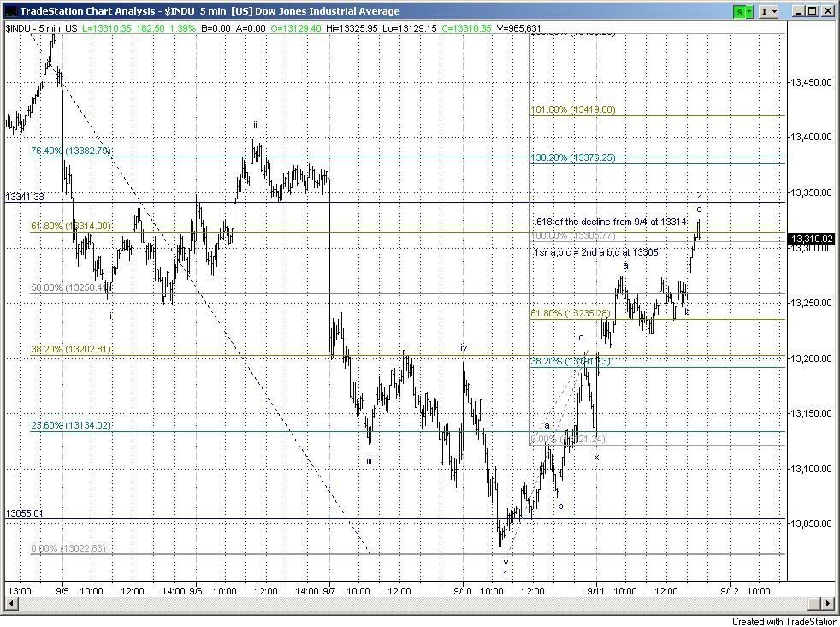This screenshot has width=840, height=627.
Task: Click the 13,450.00 price axis label
Action: click(809, 82)
